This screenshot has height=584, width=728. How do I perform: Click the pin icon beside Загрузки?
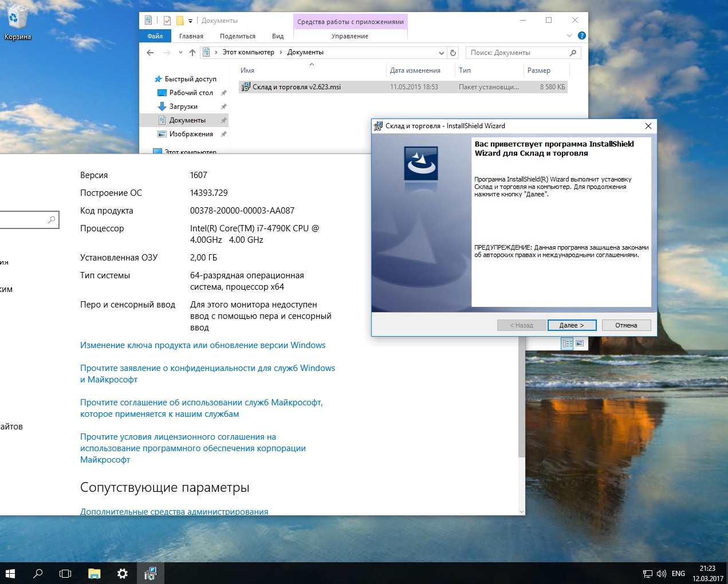pyautogui.click(x=224, y=106)
